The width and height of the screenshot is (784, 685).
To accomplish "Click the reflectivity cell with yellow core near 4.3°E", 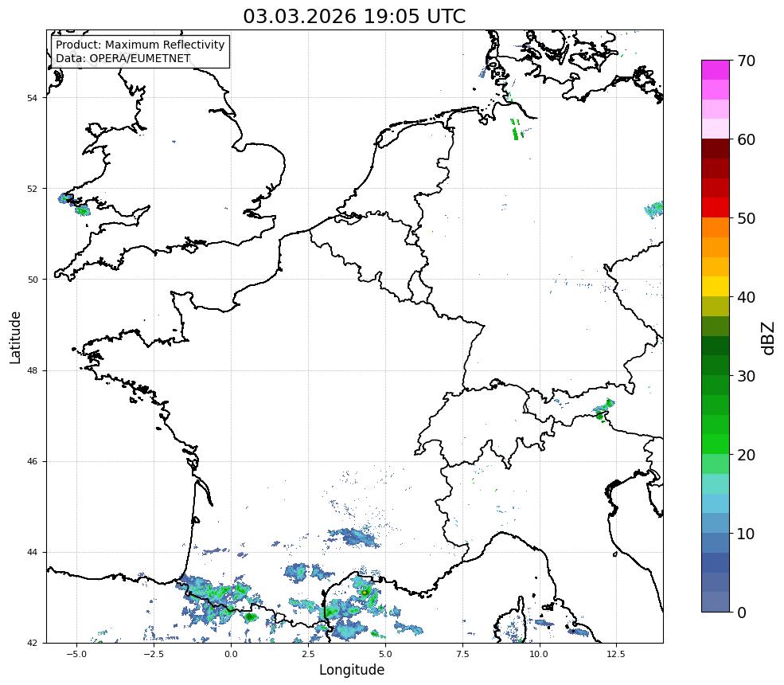I will pyautogui.click(x=364, y=592).
